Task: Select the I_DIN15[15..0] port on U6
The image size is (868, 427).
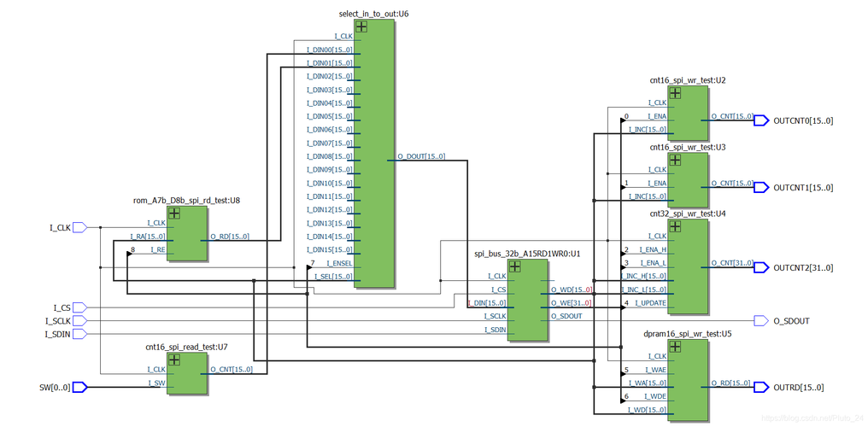Action: (x=330, y=249)
